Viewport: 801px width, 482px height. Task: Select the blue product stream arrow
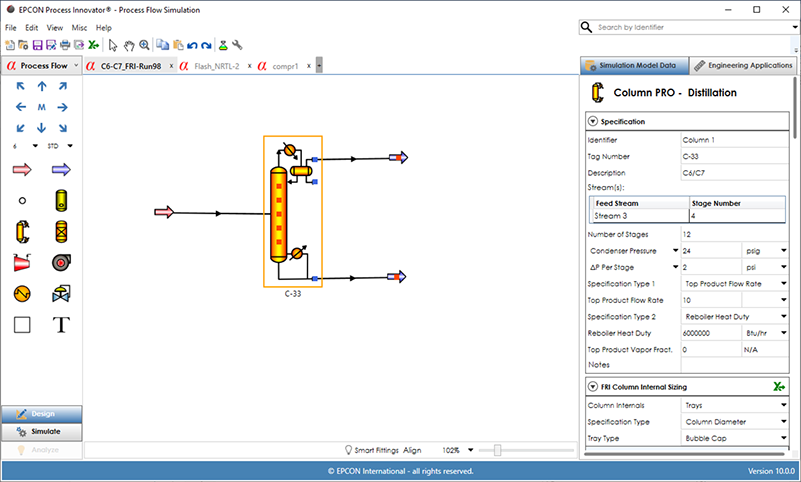tap(61, 170)
